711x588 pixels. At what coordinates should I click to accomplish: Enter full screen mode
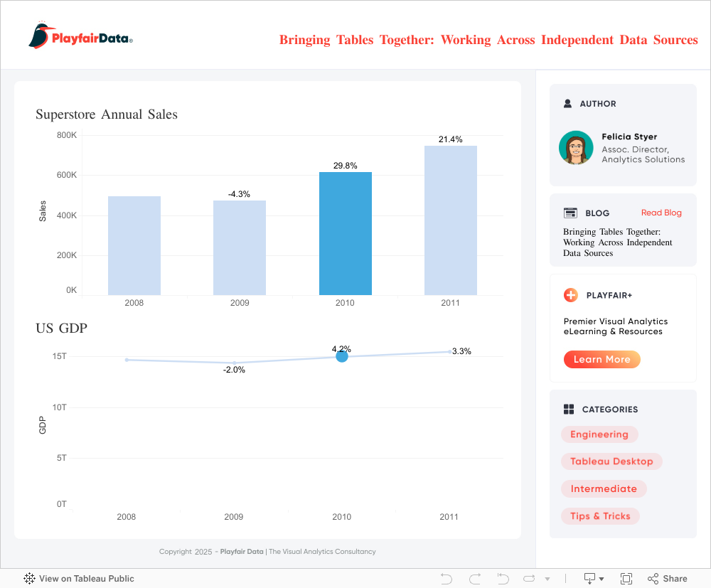click(x=626, y=579)
